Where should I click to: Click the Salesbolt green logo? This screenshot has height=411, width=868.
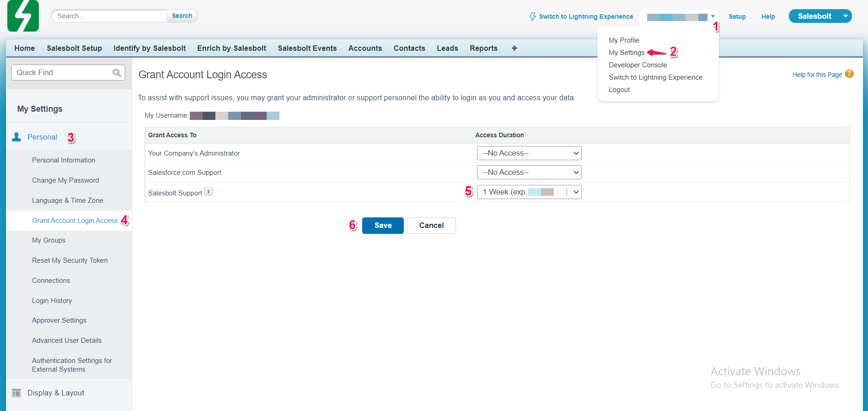point(23,16)
